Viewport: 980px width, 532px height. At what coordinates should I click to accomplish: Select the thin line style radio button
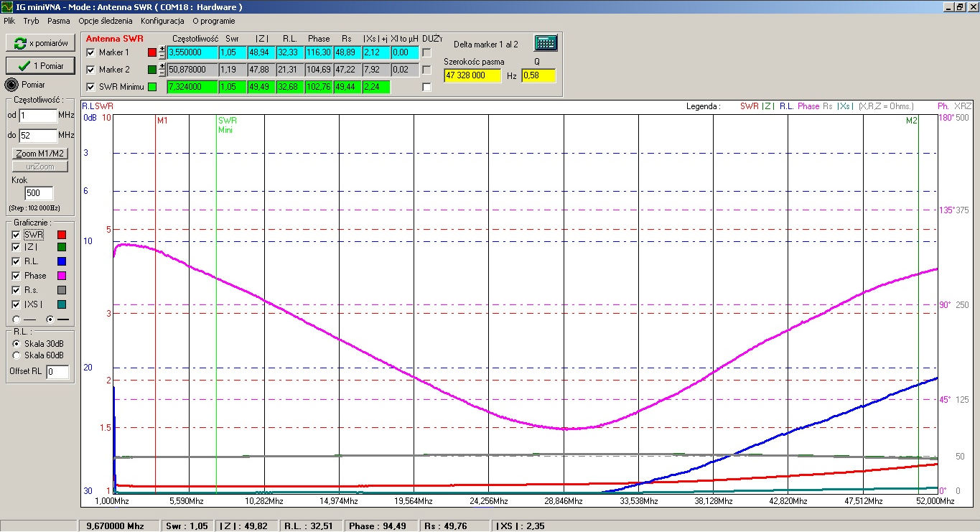click(x=17, y=319)
